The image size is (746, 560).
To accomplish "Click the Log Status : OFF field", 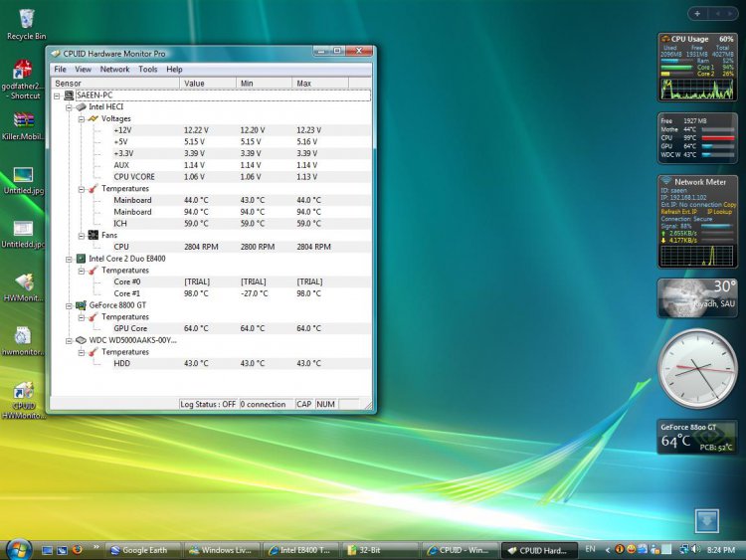I will (x=209, y=404).
